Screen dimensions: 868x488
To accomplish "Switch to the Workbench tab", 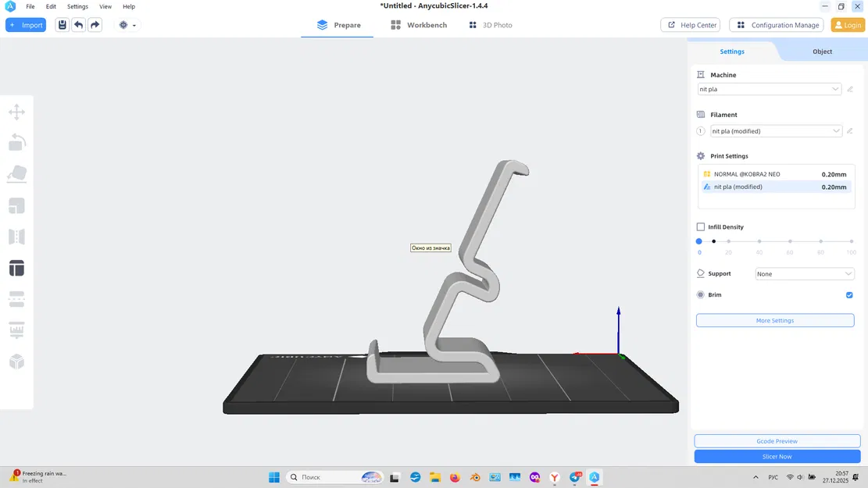I will point(426,24).
